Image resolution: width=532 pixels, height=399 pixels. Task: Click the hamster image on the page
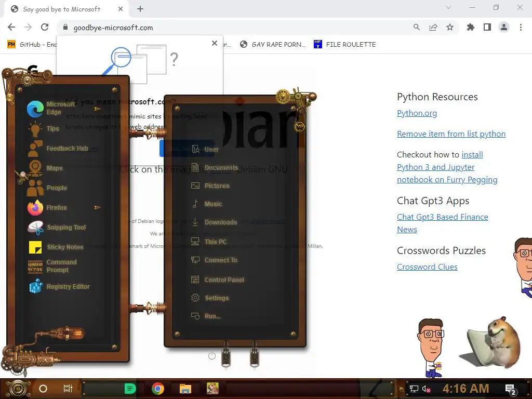[x=490, y=343]
